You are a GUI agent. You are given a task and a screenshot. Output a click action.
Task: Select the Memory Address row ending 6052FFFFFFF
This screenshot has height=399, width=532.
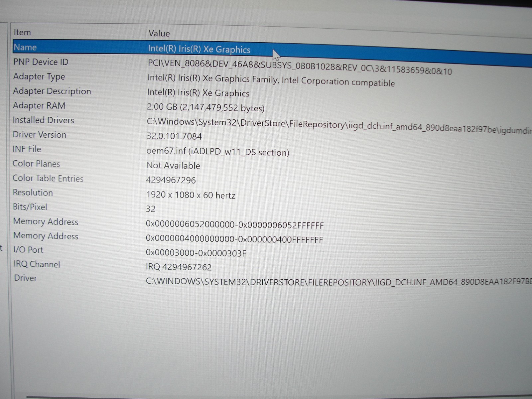click(x=46, y=221)
